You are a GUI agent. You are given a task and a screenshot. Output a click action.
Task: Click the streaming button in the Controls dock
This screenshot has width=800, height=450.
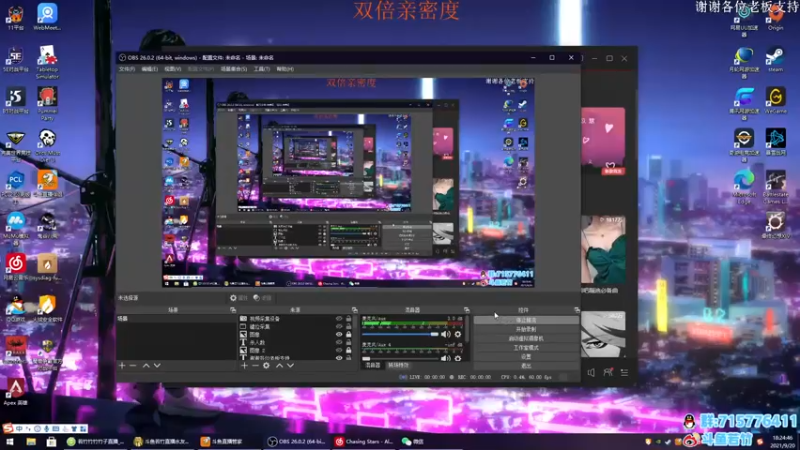pyautogui.click(x=526, y=320)
